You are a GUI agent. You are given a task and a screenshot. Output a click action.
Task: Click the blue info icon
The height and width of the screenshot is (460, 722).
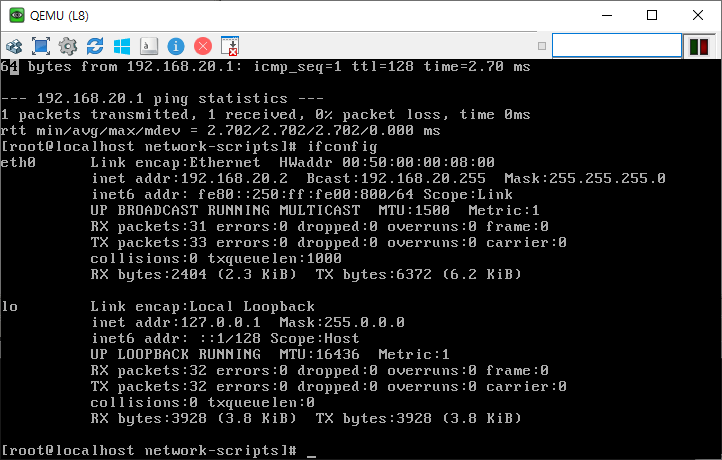click(x=176, y=46)
